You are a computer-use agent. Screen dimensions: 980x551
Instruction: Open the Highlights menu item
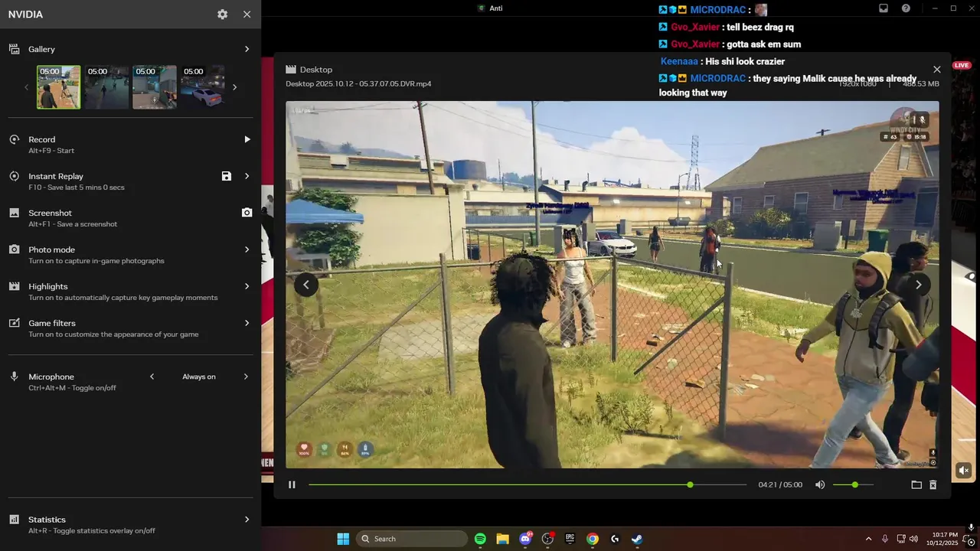(130, 291)
